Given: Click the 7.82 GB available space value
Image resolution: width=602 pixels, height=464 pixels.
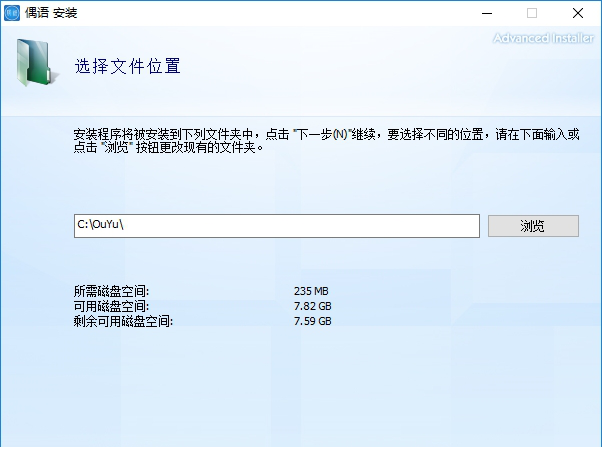Looking at the screenshot, I should coord(313,306).
